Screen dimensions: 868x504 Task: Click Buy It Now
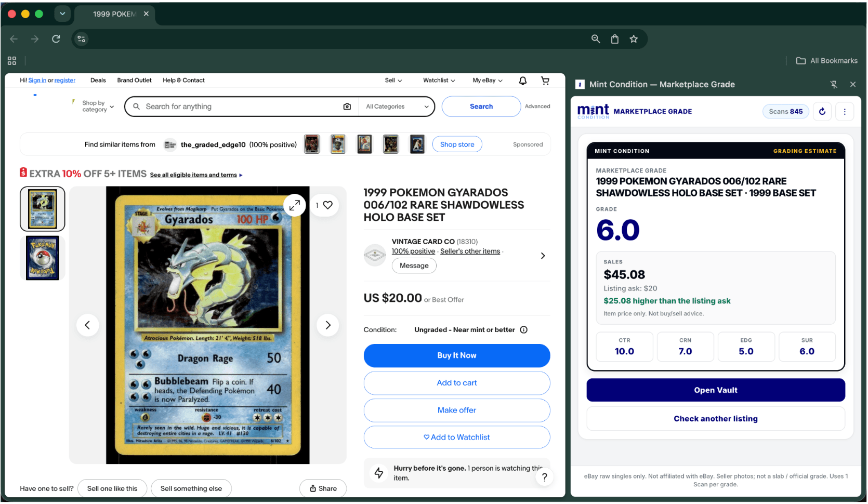(x=457, y=356)
